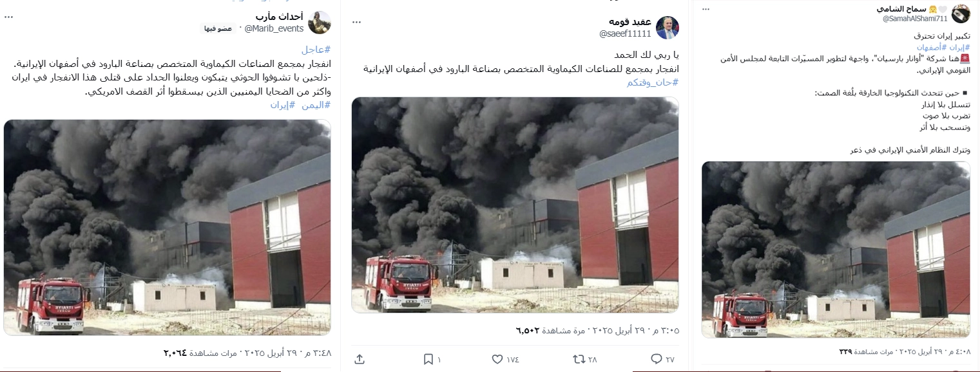980x372 pixels.
Task: Open the Marib events profile avatar
Action: [x=319, y=22]
